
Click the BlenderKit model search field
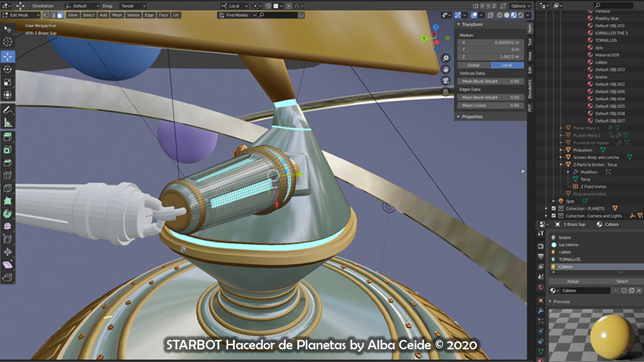(x=278, y=15)
